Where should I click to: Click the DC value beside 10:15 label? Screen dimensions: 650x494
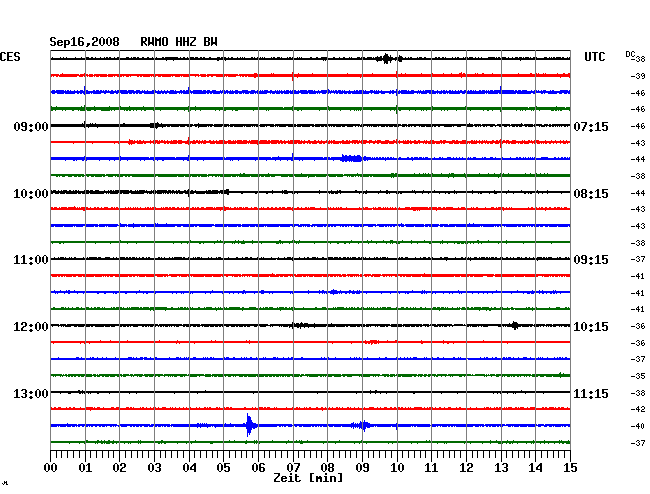(638, 326)
